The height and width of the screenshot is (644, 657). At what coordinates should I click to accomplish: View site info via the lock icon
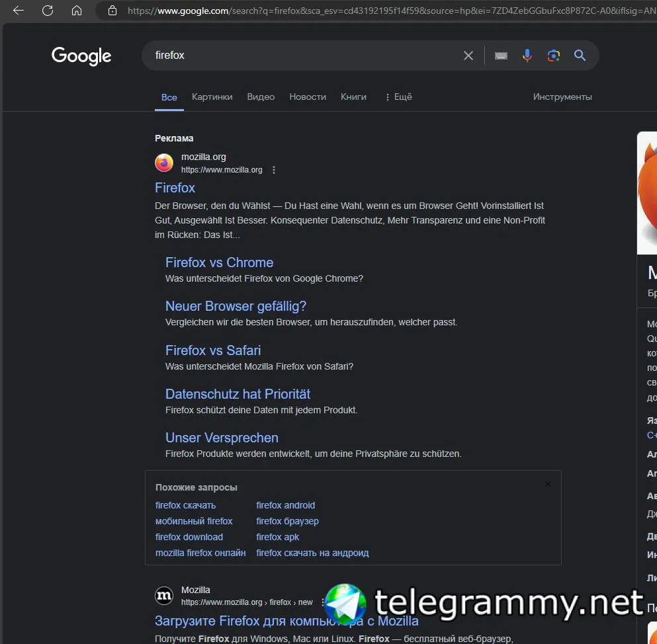[112, 11]
